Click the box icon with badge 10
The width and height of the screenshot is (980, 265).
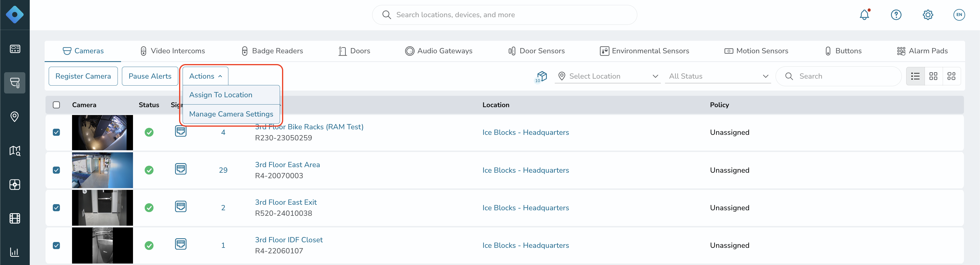541,76
